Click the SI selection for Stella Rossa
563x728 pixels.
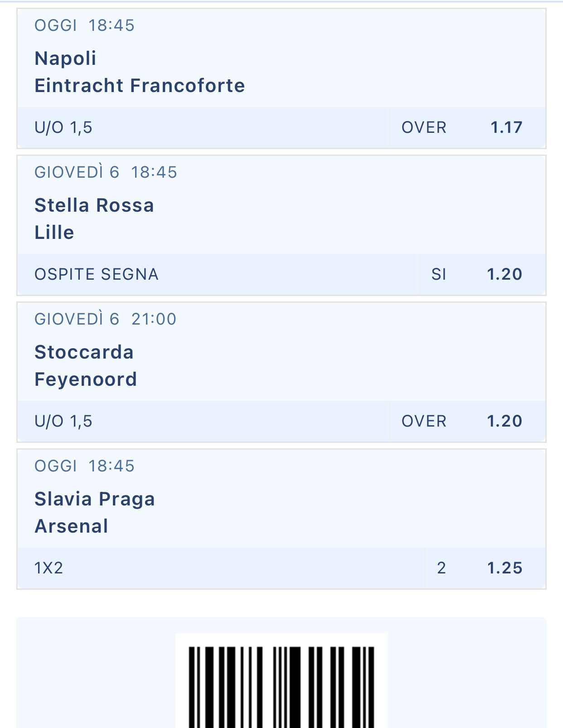pyautogui.click(x=439, y=274)
